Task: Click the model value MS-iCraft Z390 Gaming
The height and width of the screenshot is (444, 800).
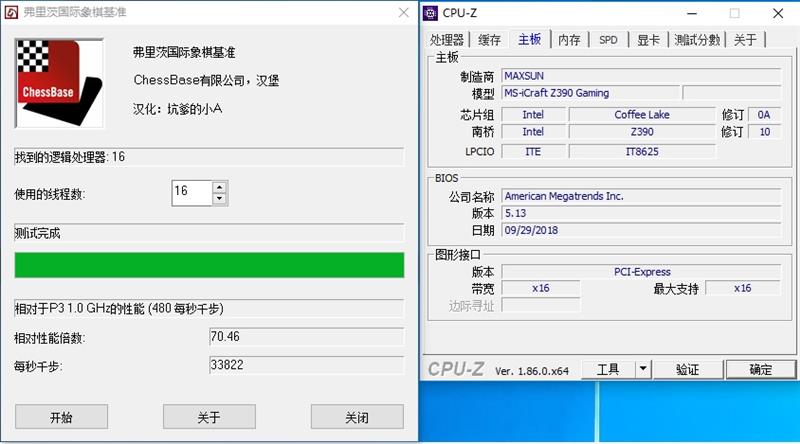Action: 591,93
